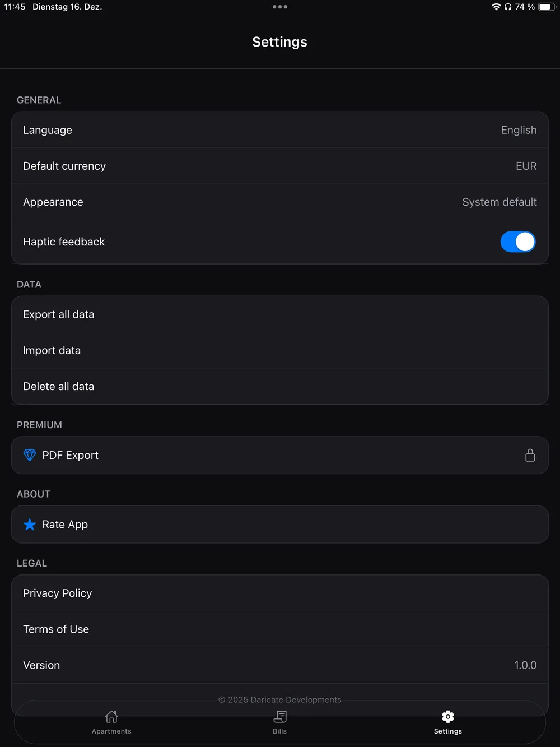Tap the Version 1.0.0 row

[280, 665]
